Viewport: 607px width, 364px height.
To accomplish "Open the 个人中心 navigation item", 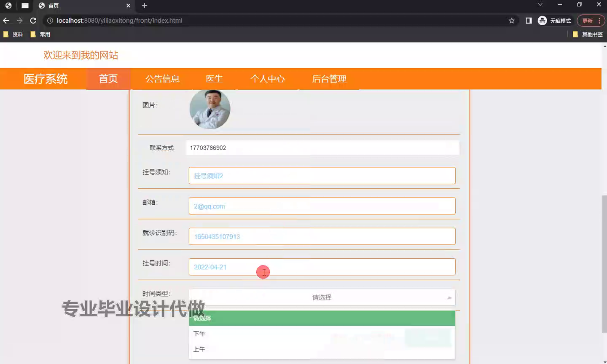I will 268,79.
